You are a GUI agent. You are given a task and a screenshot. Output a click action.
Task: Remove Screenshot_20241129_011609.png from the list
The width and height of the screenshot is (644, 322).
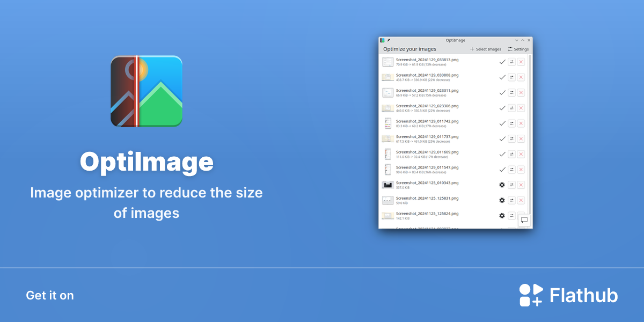tap(521, 154)
